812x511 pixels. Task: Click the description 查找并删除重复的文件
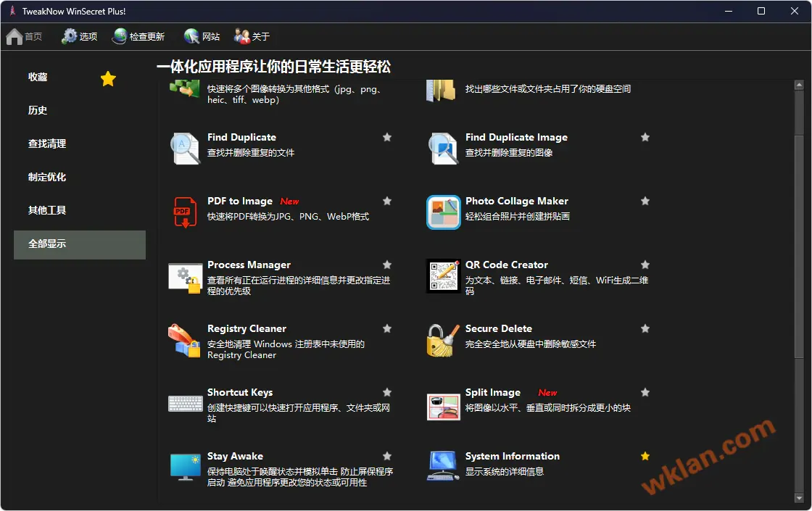pyautogui.click(x=251, y=153)
